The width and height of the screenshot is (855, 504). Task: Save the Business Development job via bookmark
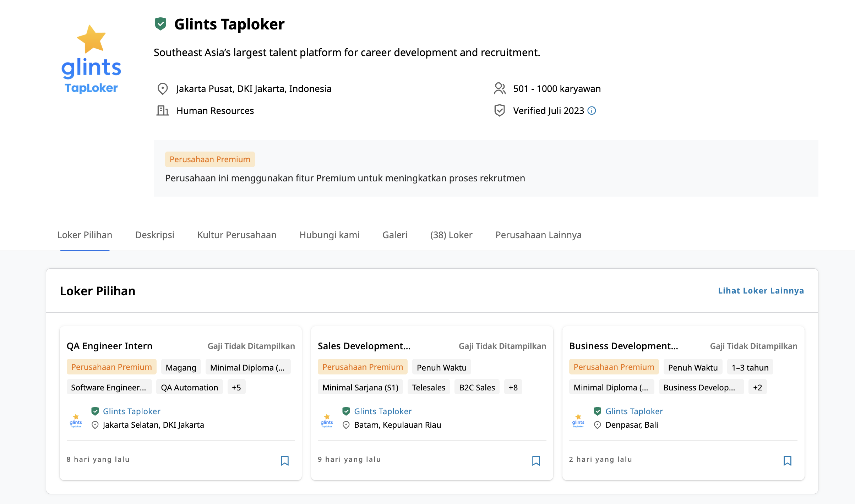point(787,460)
